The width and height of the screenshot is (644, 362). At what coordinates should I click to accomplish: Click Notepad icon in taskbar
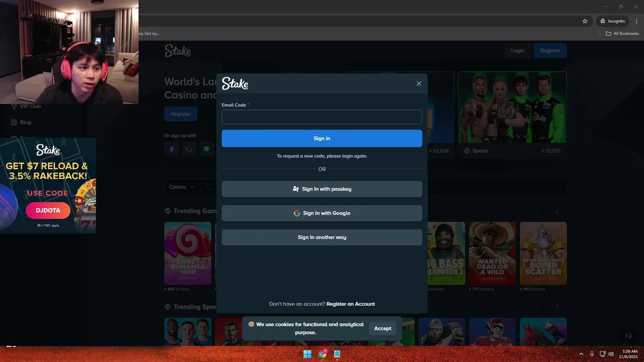tap(337, 354)
